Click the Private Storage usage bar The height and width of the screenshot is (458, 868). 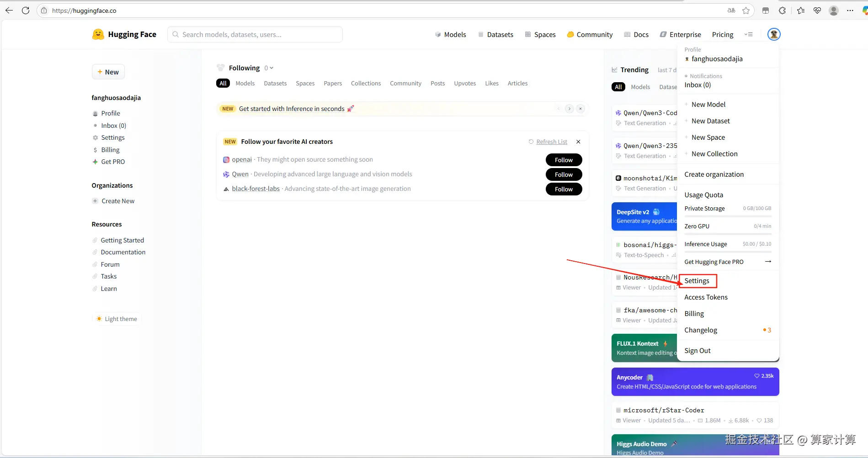tap(728, 216)
